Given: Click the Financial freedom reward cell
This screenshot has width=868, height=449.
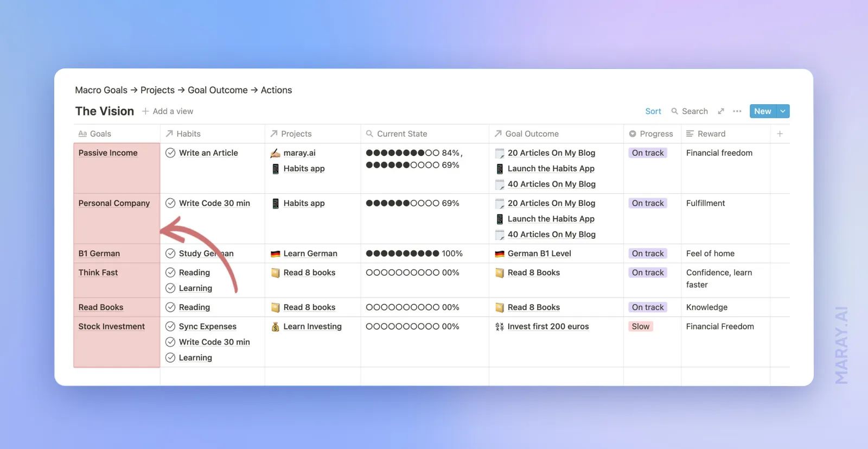Looking at the screenshot, I should pyautogui.click(x=725, y=168).
